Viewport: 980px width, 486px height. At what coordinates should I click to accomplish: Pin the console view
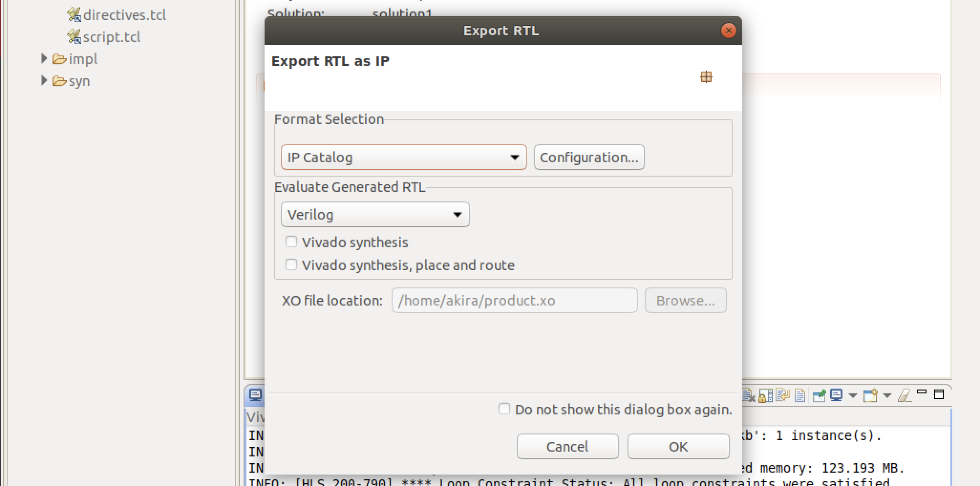pos(818,395)
